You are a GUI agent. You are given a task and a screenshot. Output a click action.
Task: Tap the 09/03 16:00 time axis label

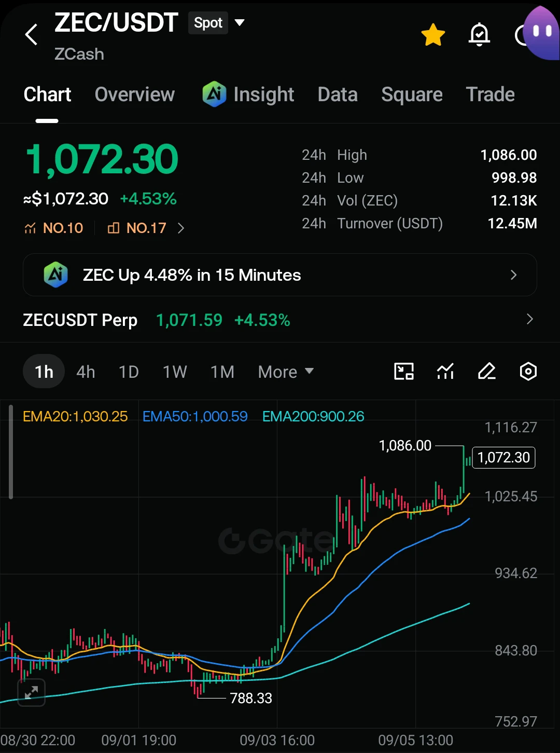277,740
